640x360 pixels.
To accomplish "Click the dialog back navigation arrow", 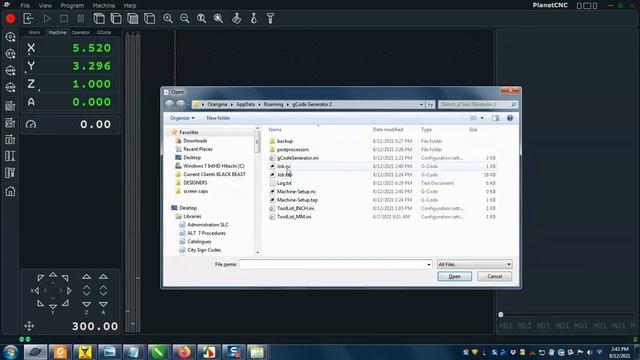I will point(169,104).
